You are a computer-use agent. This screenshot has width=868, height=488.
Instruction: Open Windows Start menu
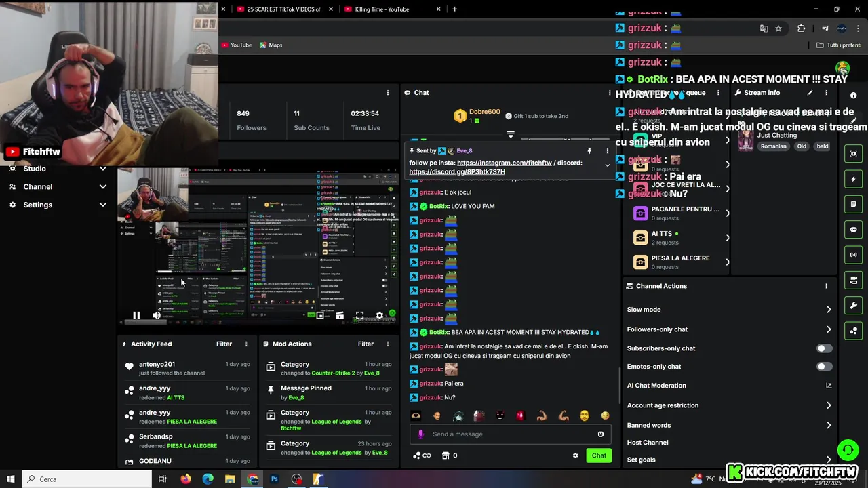tap(11, 479)
